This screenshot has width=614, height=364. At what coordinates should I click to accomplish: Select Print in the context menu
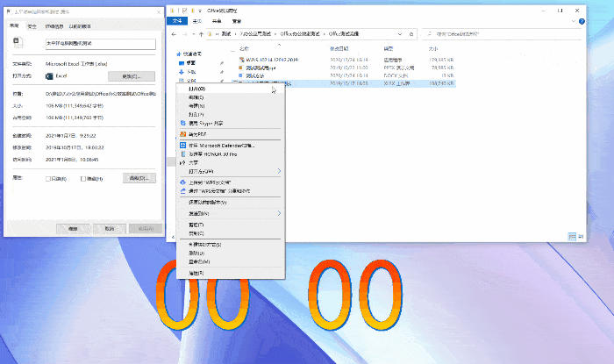pyautogui.click(x=230, y=114)
